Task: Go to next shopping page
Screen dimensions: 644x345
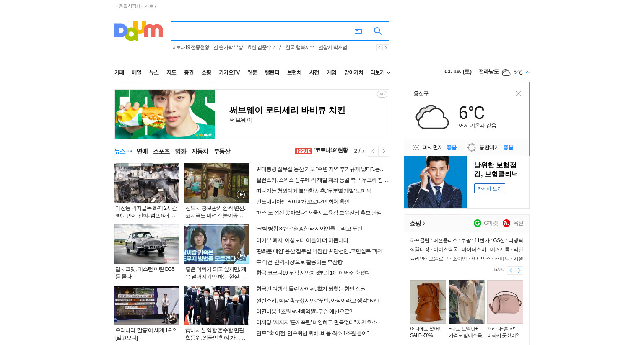Action: [x=519, y=270]
